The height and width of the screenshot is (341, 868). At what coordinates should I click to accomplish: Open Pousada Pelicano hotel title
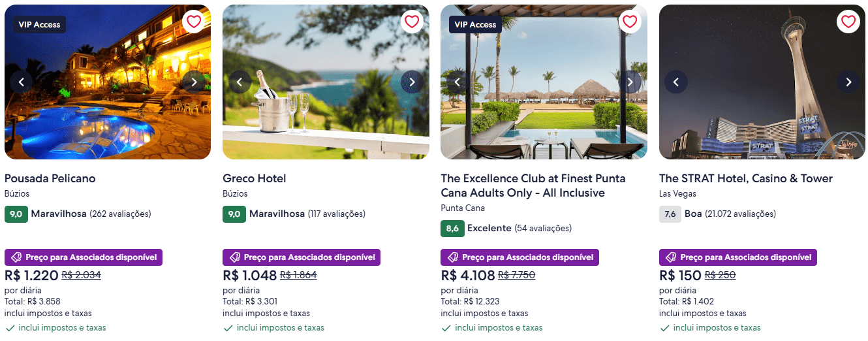(x=50, y=178)
